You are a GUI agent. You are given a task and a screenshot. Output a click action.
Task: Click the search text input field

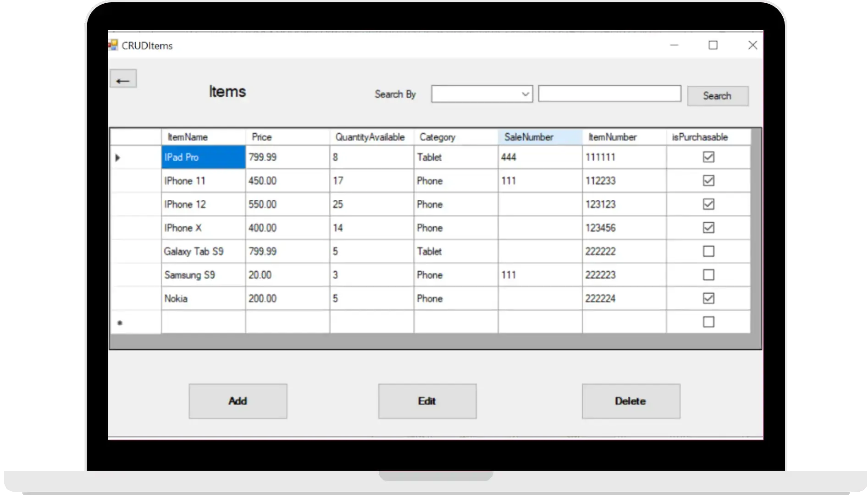click(x=609, y=93)
